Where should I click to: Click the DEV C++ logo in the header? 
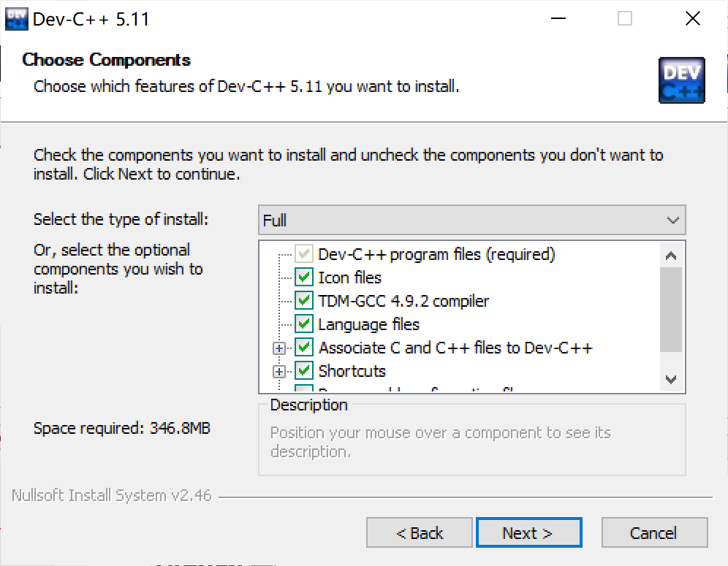click(x=681, y=80)
